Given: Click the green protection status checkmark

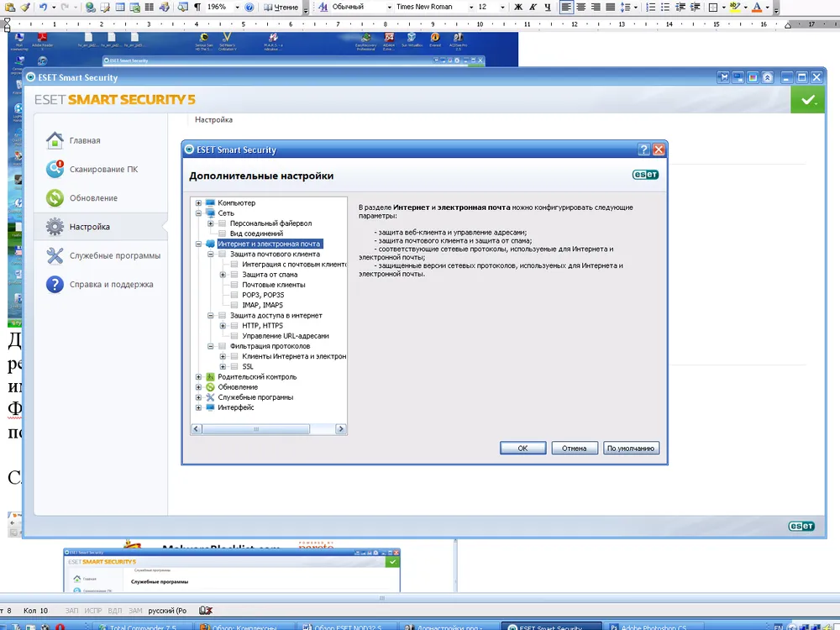Looking at the screenshot, I should pos(807,100).
